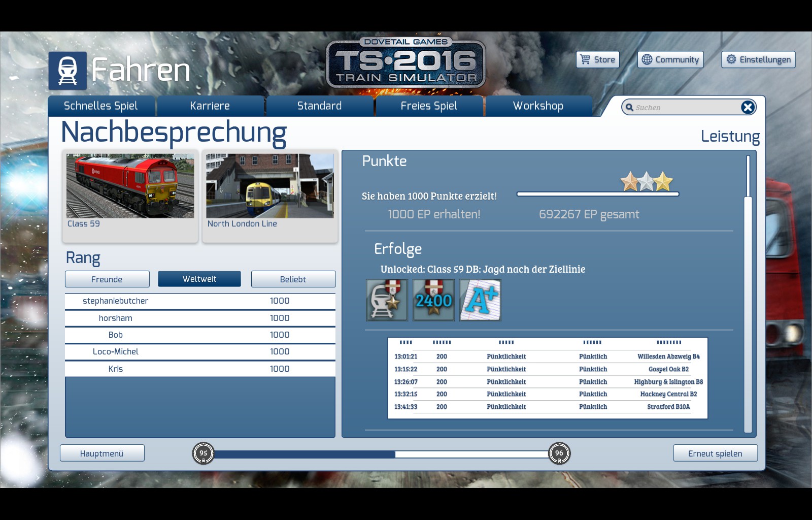812x520 pixels.
Task: Go to the Freies Spiel tab
Action: (429, 106)
